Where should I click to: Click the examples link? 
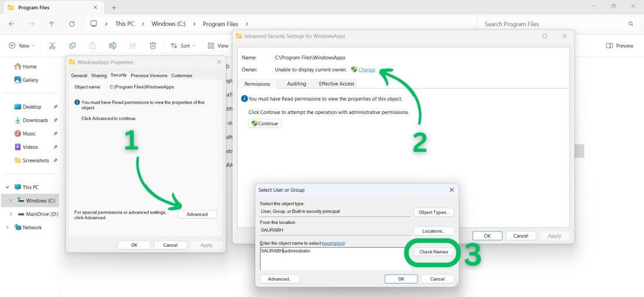pos(333,243)
